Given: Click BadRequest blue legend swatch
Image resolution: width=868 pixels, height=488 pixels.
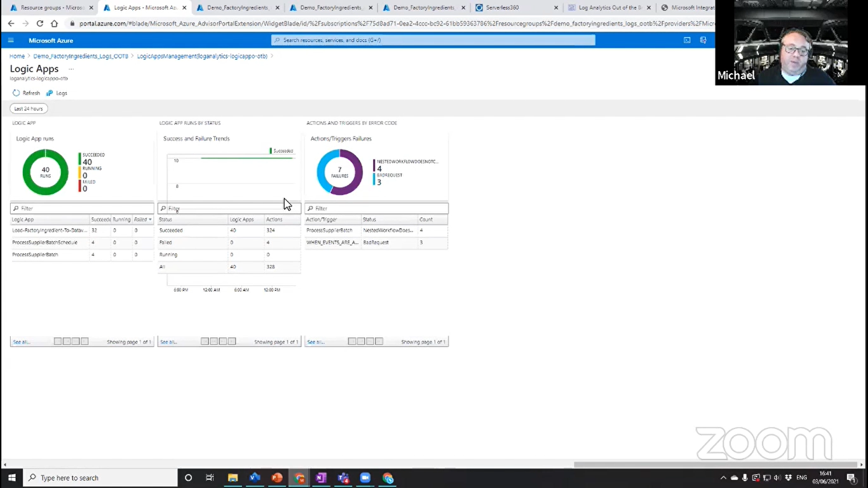Looking at the screenshot, I should (374, 179).
